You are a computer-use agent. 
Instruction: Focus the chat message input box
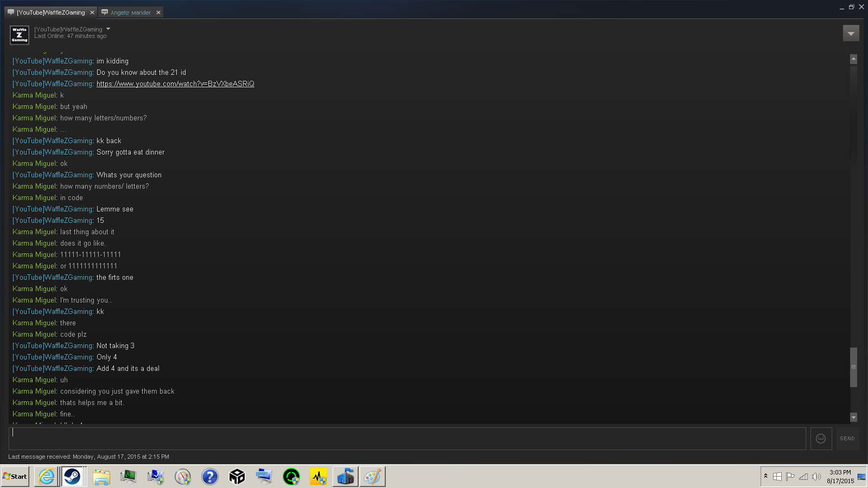point(407,439)
